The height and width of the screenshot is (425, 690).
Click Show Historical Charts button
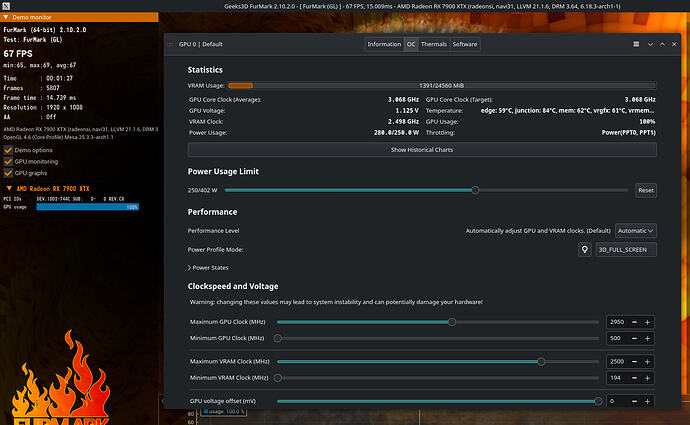point(422,149)
